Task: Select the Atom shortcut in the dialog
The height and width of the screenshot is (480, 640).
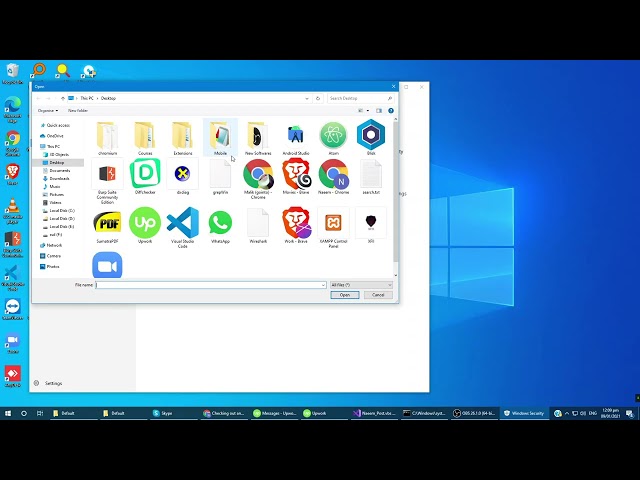Action: point(333,138)
